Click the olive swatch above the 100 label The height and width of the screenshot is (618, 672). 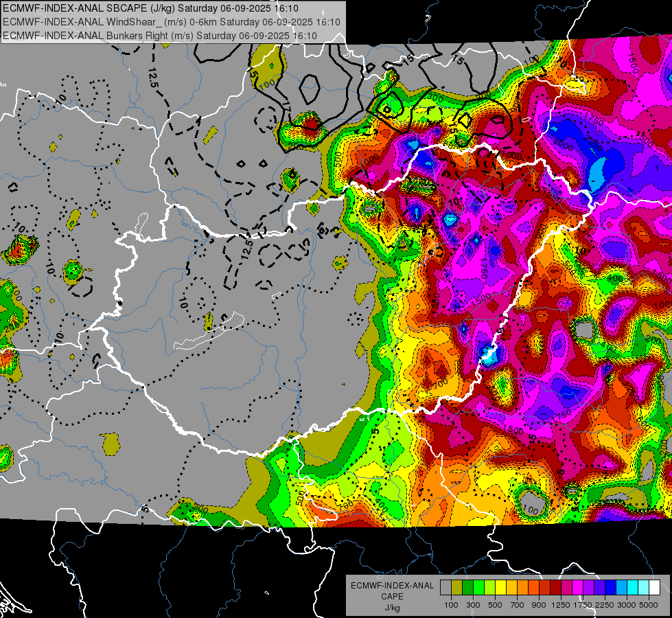[x=456, y=588]
